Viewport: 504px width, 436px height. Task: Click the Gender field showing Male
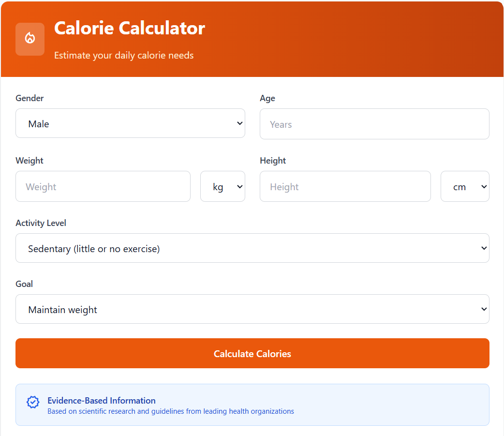[130, 123]
